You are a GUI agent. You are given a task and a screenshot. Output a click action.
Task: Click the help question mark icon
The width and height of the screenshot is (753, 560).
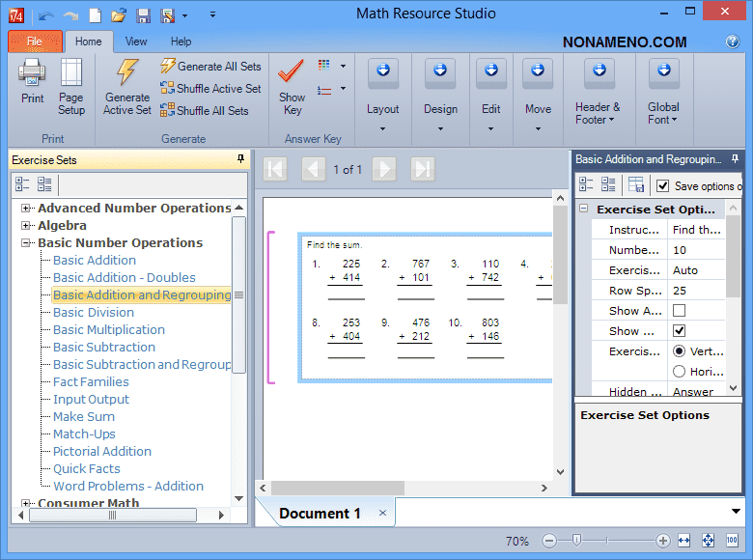coord(732,42)
